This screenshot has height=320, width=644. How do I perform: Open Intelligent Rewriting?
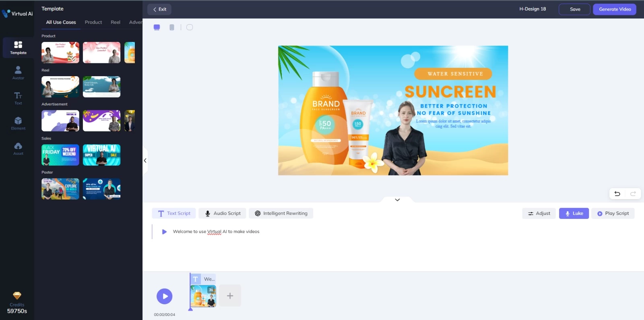tap(281, 213)
